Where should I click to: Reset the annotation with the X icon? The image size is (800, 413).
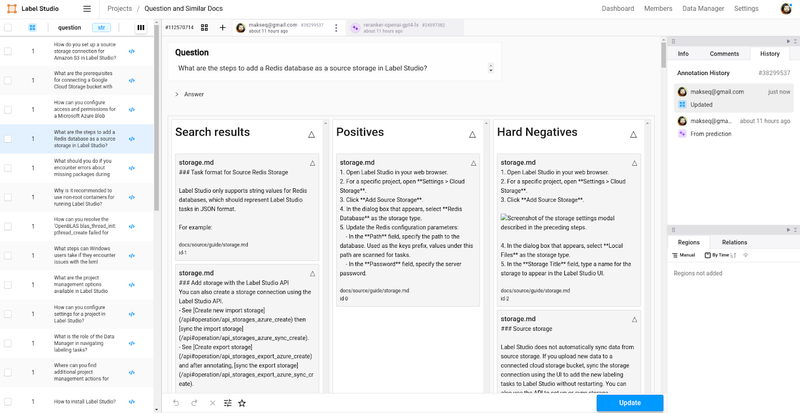212,403
